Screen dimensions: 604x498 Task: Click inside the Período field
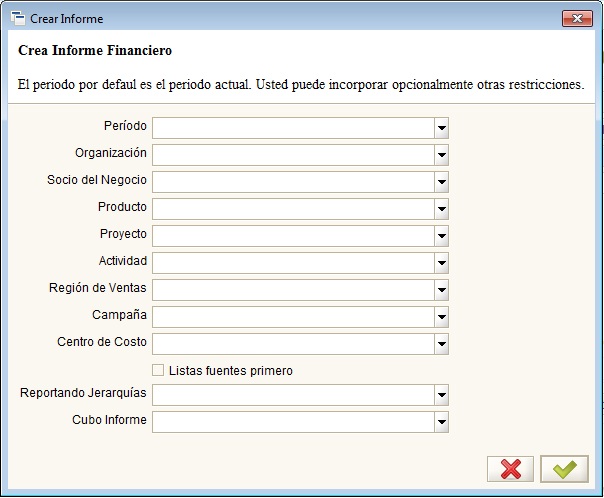[292, 128]
